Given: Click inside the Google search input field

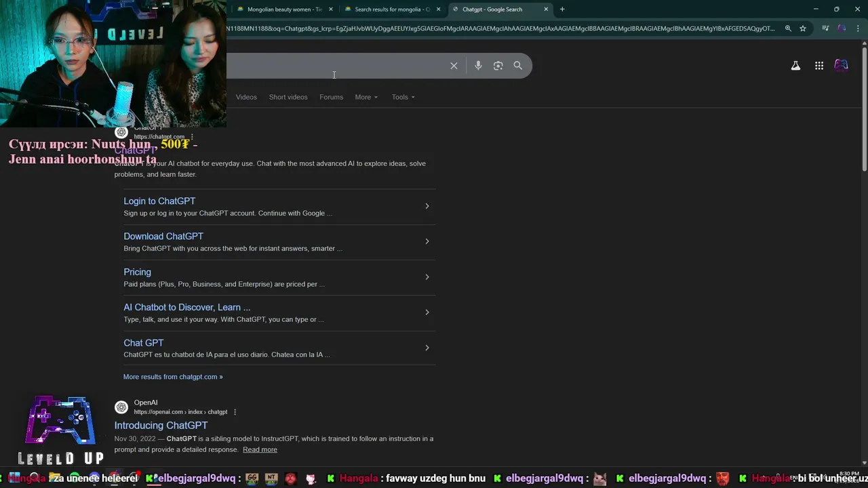Looking at the screenshot, I should (336, 66).
